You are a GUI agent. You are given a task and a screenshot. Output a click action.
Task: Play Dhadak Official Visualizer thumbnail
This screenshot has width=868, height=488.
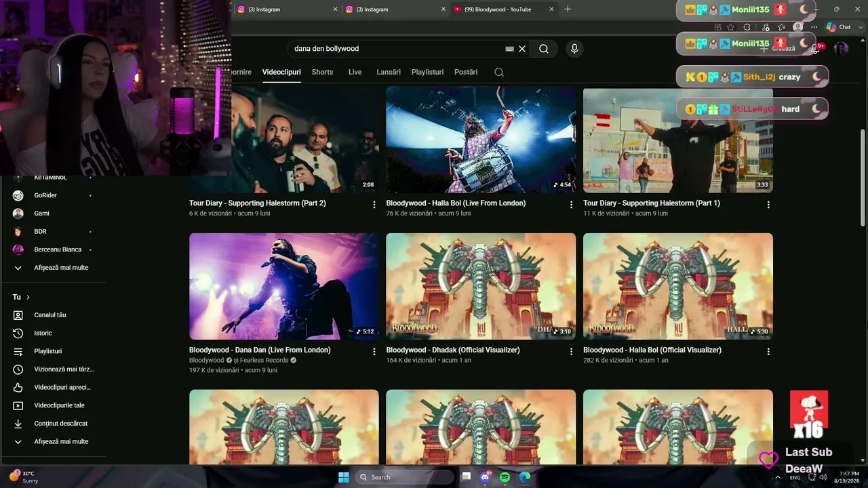481,286
